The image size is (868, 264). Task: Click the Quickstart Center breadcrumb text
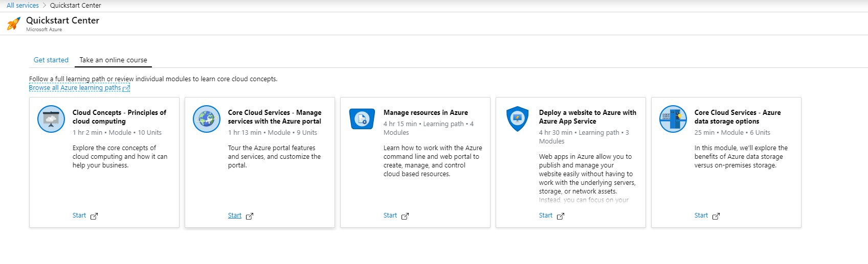click(76, 5)
